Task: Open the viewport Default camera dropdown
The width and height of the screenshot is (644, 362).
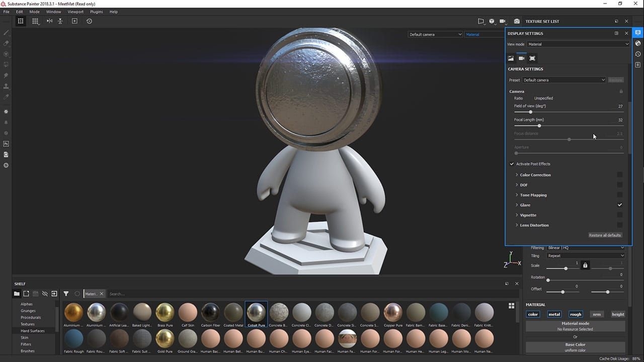Action: pos(435,35)
